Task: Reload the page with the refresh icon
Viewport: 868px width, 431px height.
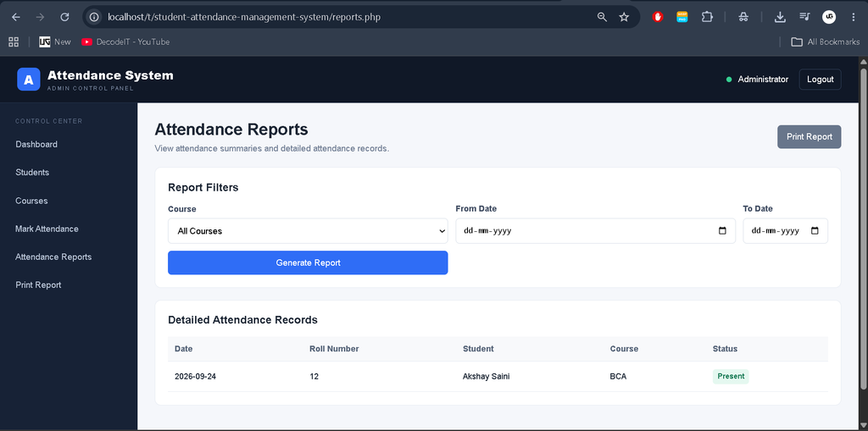Action: coord(64,17)
